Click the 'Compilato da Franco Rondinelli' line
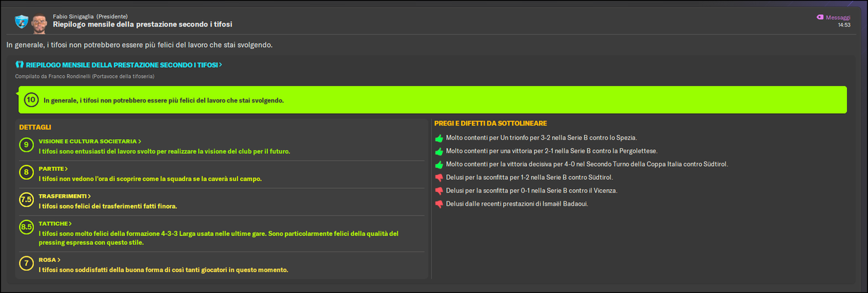The width and height of the screenshot is (868, 293). click(x=85, y=77)
